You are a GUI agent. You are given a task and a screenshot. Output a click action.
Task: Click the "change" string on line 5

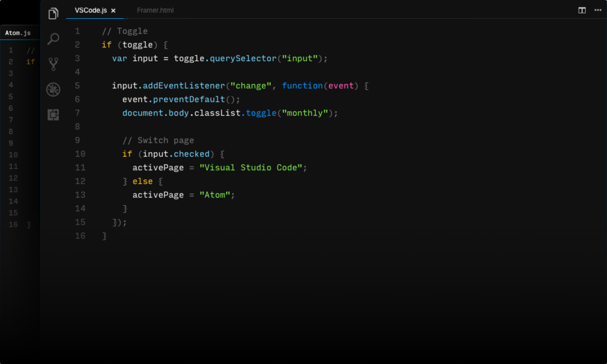(x=251, y=86)
